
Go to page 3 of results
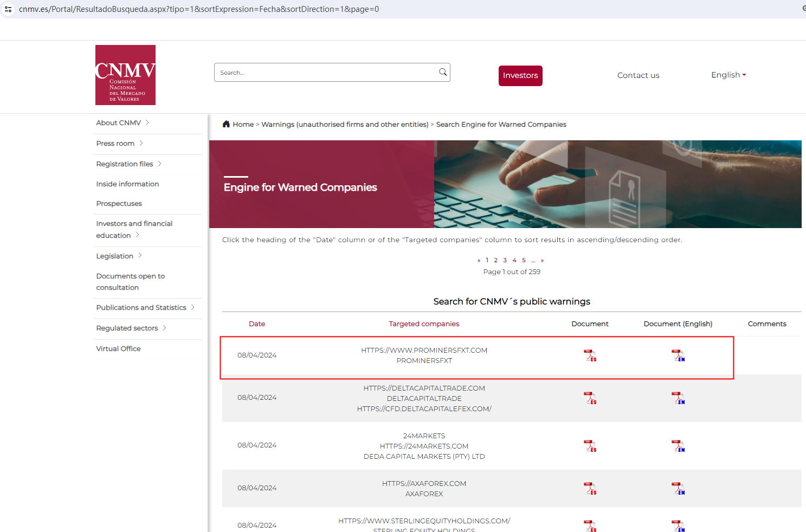[x=505, y=260]
